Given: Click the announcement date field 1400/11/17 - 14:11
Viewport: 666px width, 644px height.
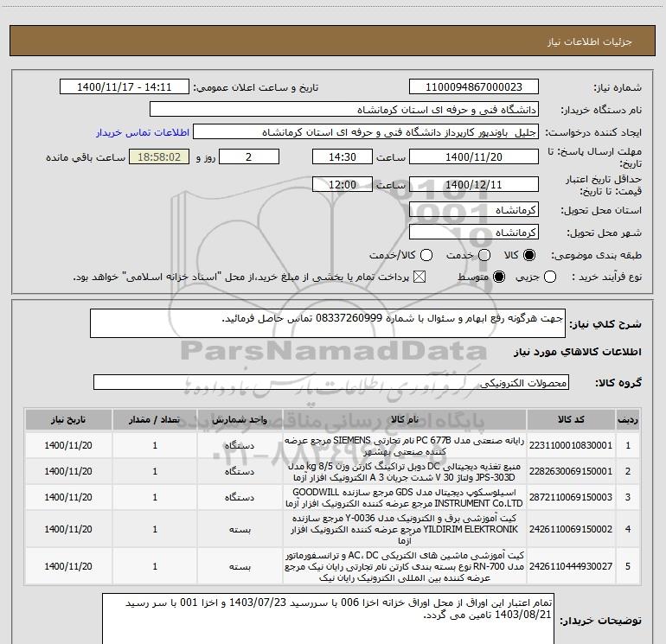Looking at the screenshot, I should [125, 87].
